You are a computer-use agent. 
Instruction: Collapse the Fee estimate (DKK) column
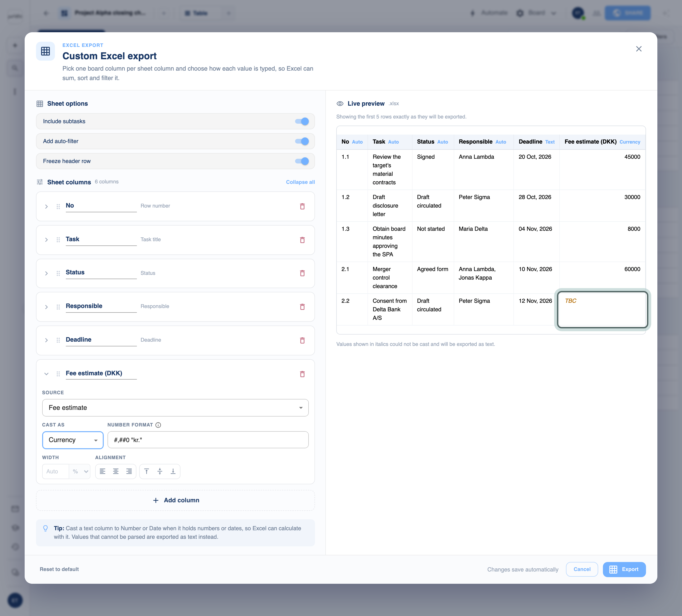coord(46,374)
